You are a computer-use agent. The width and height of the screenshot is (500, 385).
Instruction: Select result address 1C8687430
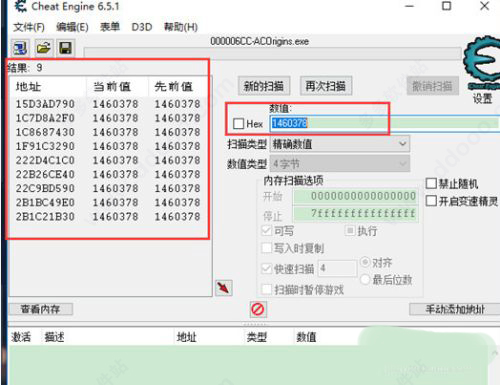45,132
